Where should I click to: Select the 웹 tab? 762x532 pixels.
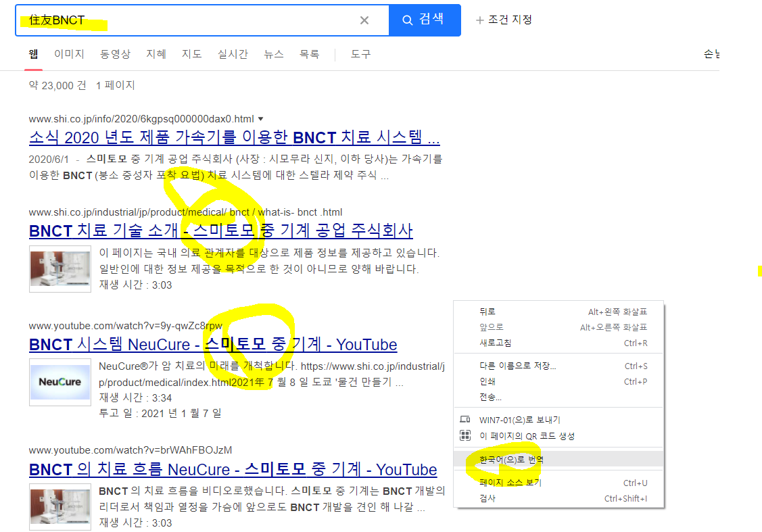34,54
